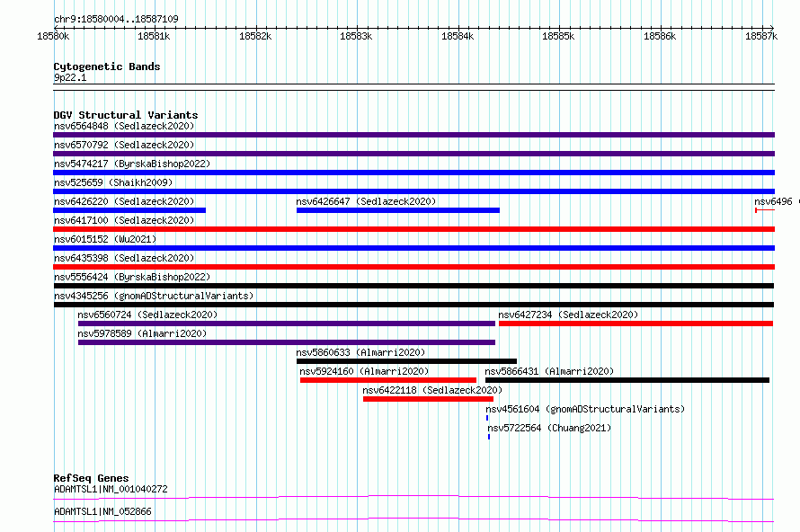Click the small red feature under nsv6496
Screen dimensions: 800x532
pos(765,210)
